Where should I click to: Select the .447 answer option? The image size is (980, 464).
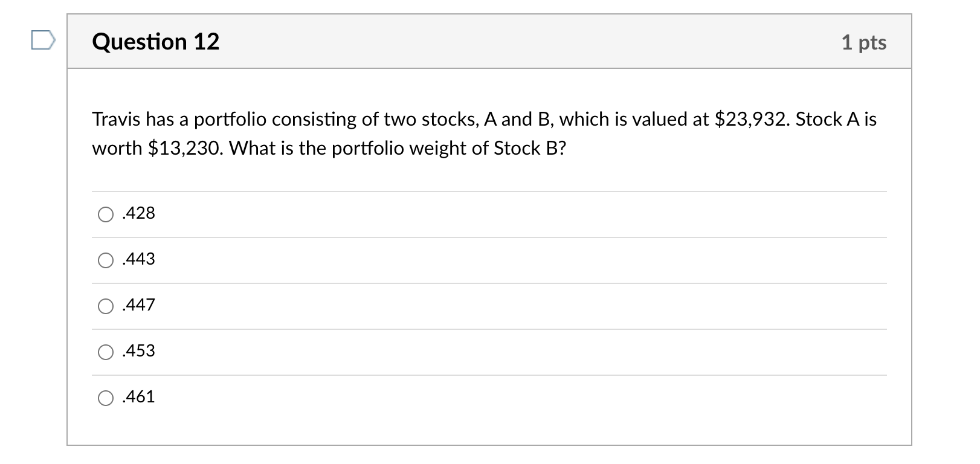106,306
